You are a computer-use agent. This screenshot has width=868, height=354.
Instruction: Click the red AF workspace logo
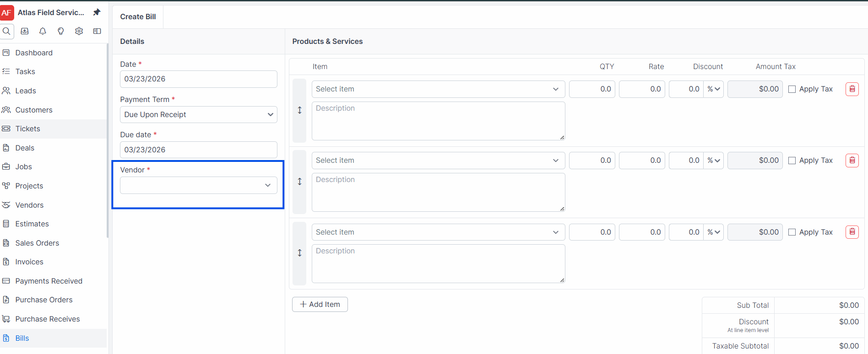6,12
